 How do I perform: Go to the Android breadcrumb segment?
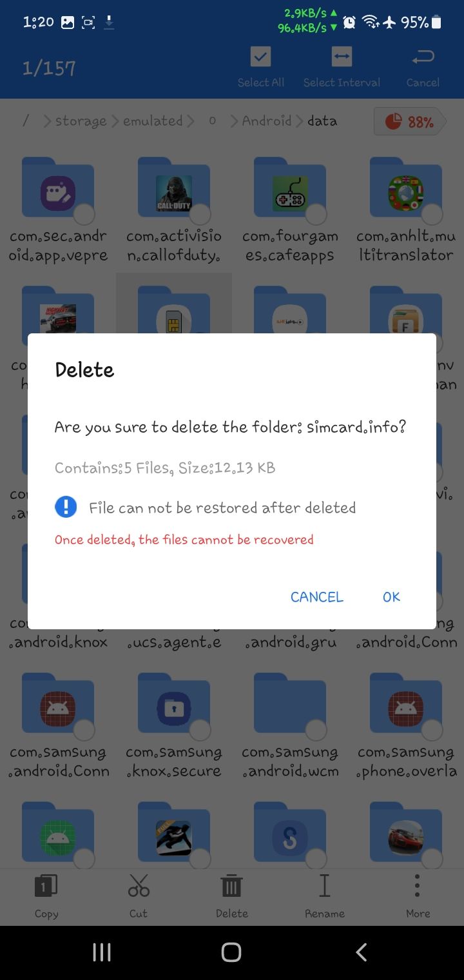coord(266,121)
